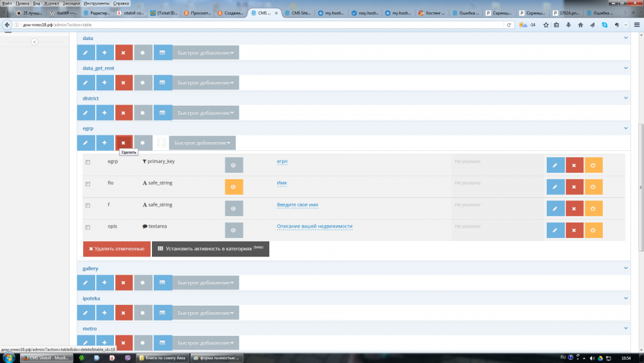
Task: Click gray asterisk icon in data row
Action: (x=143, y=53)
